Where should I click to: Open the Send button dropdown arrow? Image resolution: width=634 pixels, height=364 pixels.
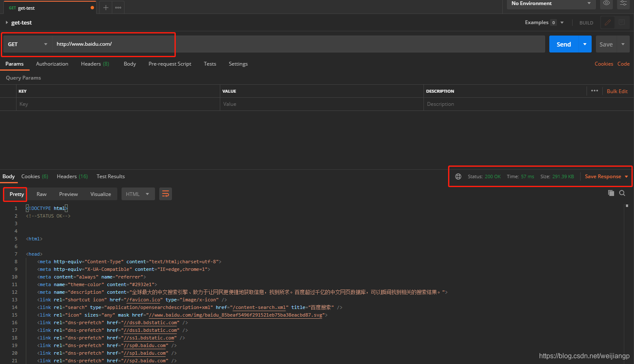(x=585, y=44)
